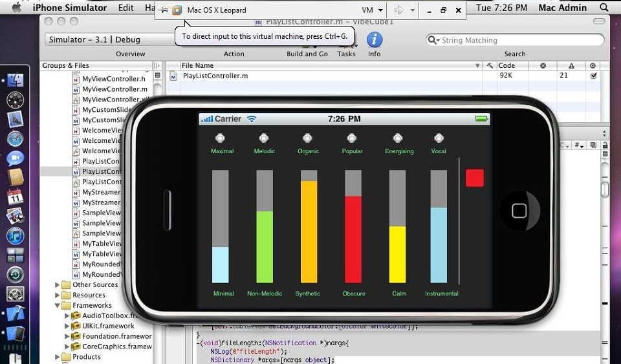Click the menu bar clock Tue 7:26 PM
Screen dimensions: 621x364
pos(502,8)
